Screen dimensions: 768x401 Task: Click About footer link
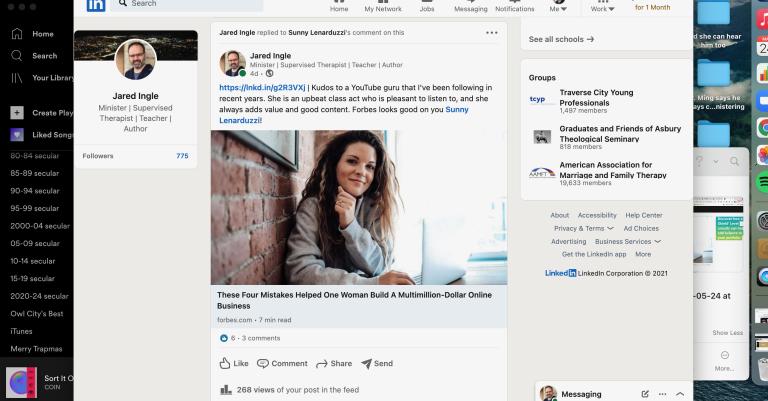click(x=559, y=215)
